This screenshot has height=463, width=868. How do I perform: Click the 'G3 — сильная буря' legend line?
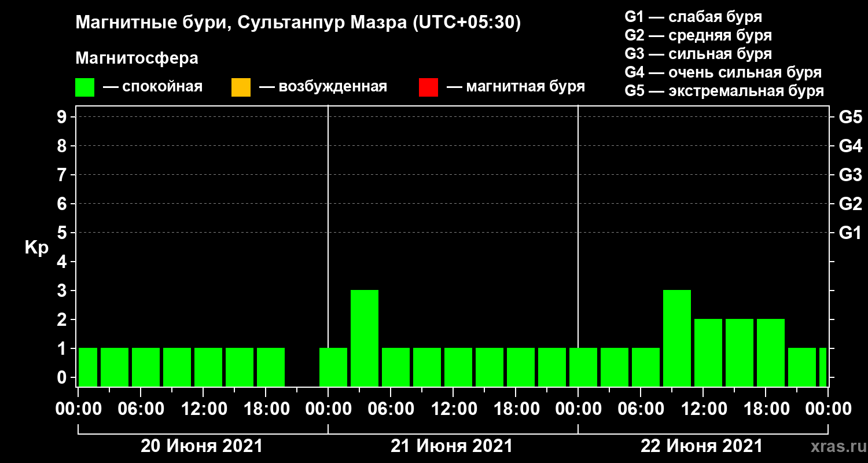698,54
